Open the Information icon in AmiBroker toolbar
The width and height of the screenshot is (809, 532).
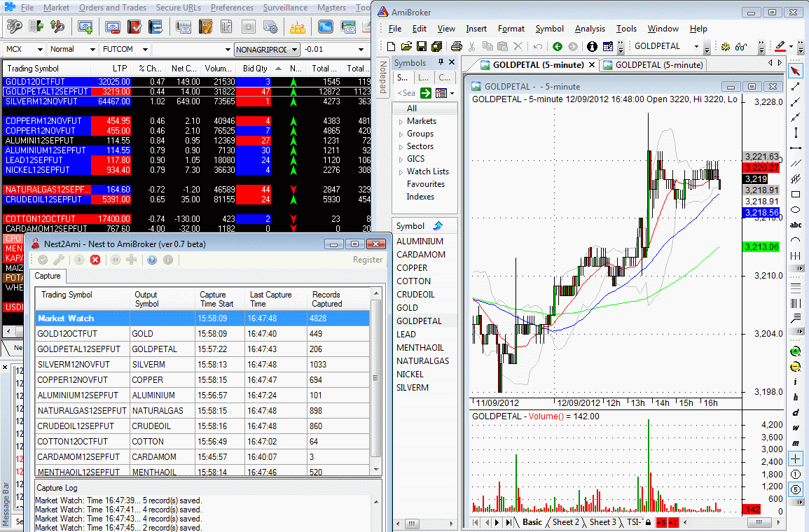pos(592,46)
